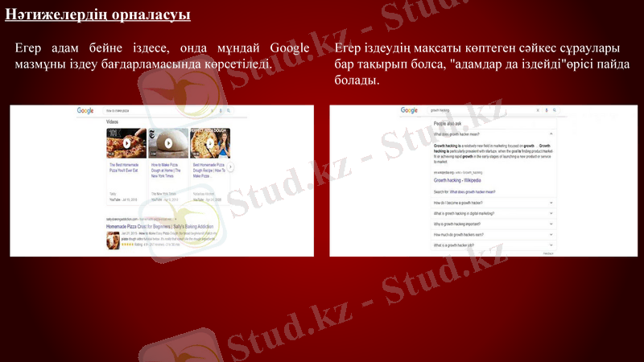
Task: Click the Google logo in the pizza search screenshot
Action: pos(85,111)
